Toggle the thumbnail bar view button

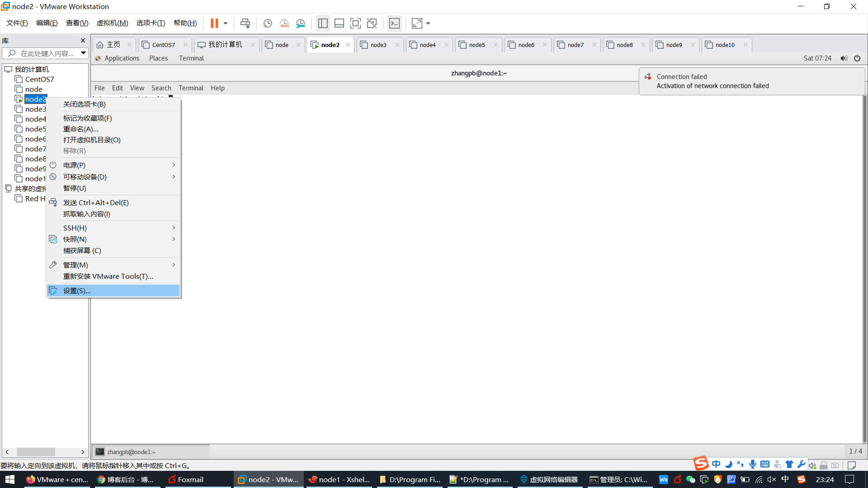[x=339, y=23]
